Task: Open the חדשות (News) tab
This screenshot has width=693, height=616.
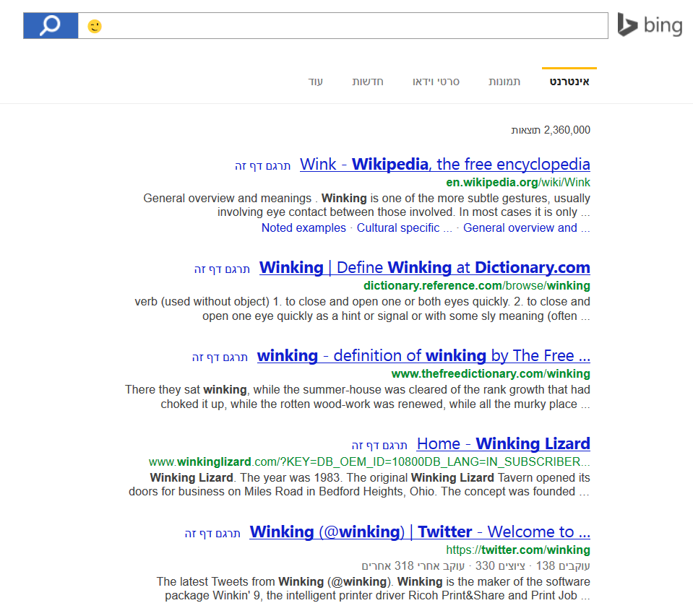Action: pos(368,82)
